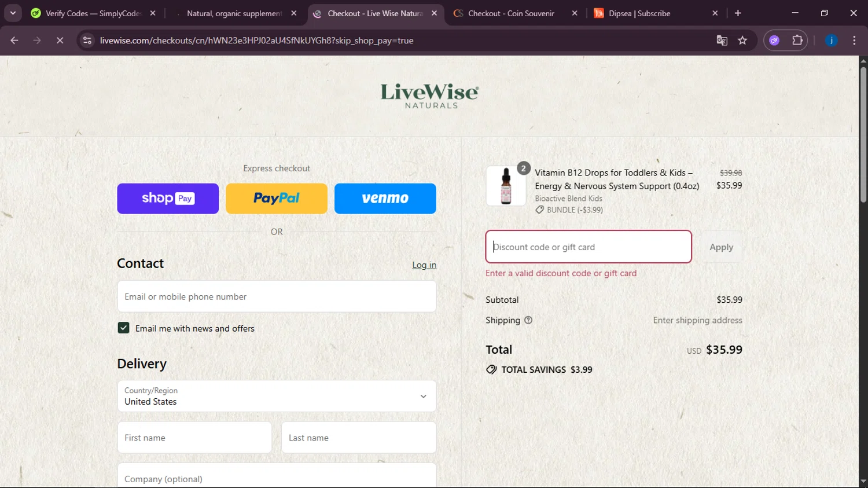Viewport: 868px width, 488px height.
Task: Open a new browser tab
Action: pos(738,13)
